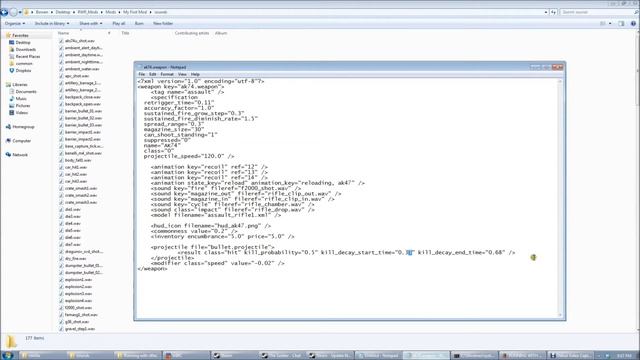
Task: Select the Documents library
Action: coord(26,91)
